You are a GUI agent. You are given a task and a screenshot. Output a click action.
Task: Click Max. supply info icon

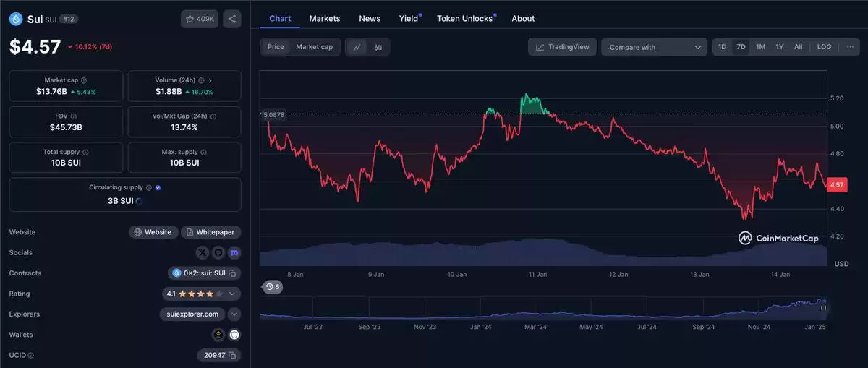point(205,152)
